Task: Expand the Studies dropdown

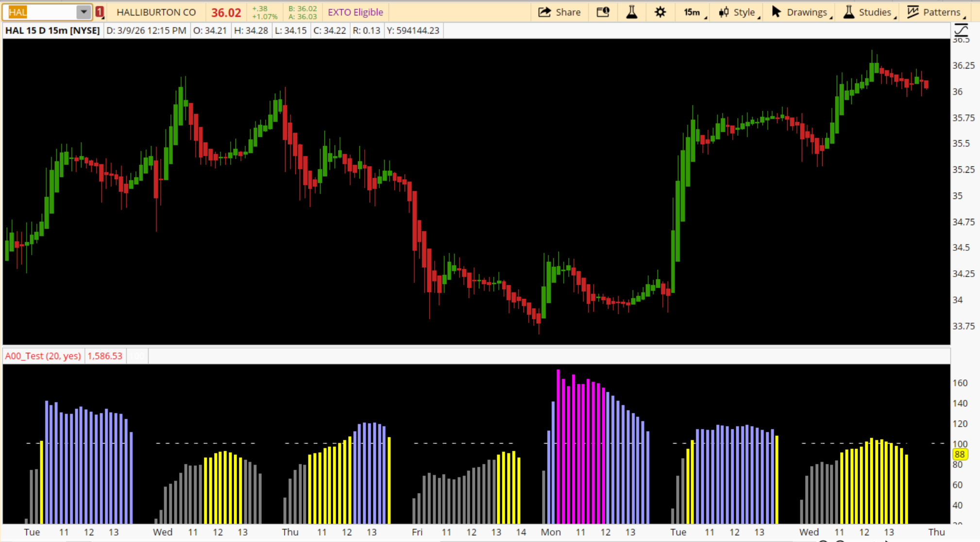Action: [x=874, y=12]
